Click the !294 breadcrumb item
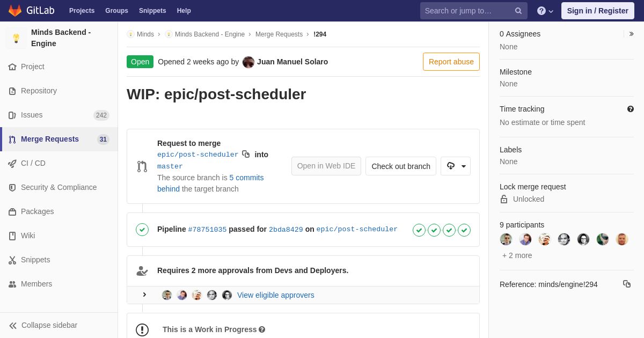This screenshot has width=644, height=338. [320, 34]
